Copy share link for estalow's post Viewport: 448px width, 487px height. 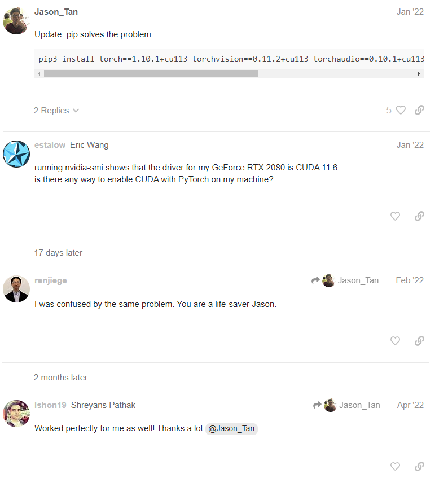tap(419, 216)
